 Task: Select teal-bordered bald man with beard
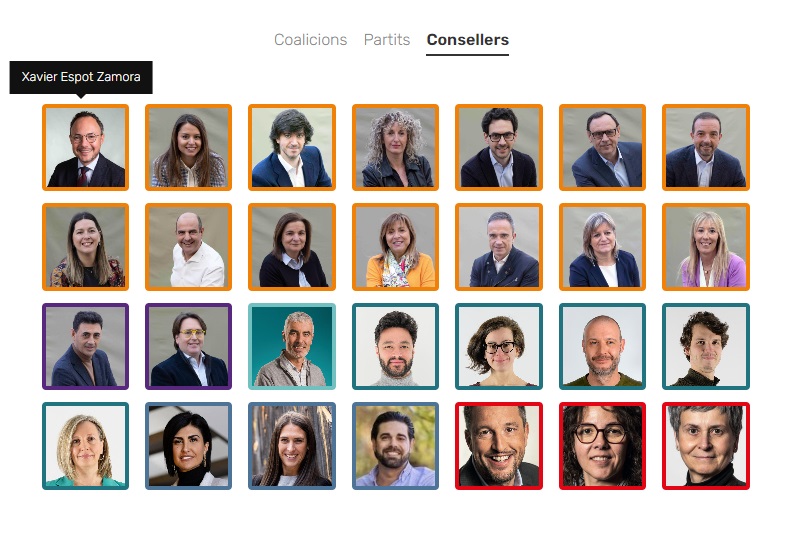(x=602, y=346)
